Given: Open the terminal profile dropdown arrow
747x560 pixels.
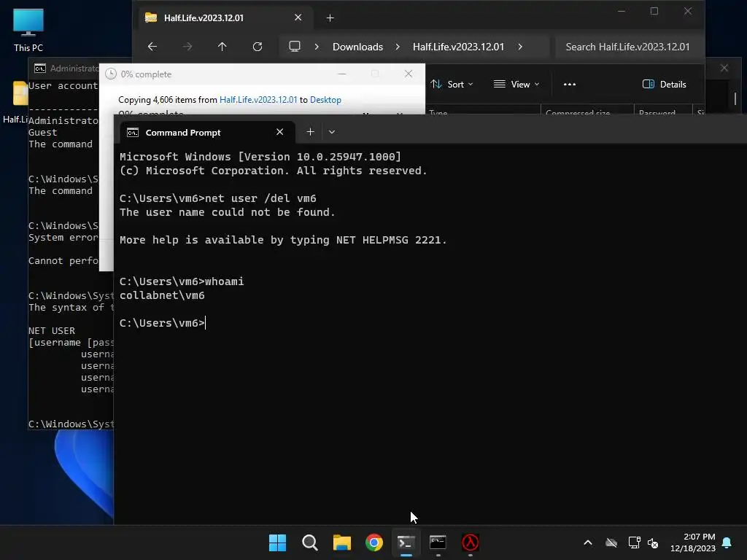Looking at the screenshot, I should tap(332, 132).
